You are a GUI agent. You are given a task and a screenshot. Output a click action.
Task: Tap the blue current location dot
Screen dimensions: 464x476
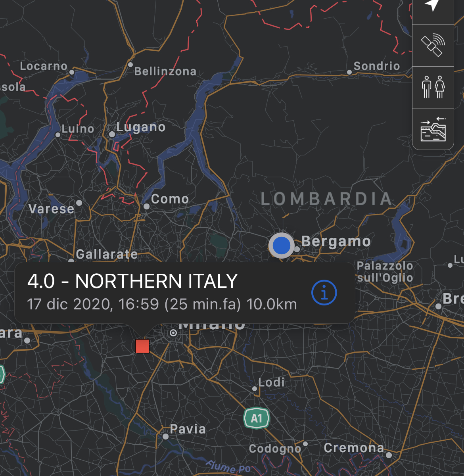[281, 246]
